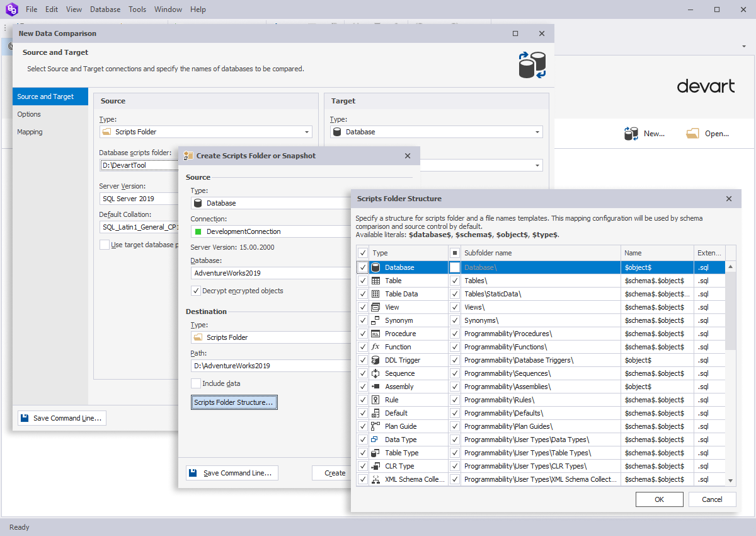Confirm with OK in Scripts Folder Structure dialog
The height and width of the screenshot is (536, 756).
659,499
